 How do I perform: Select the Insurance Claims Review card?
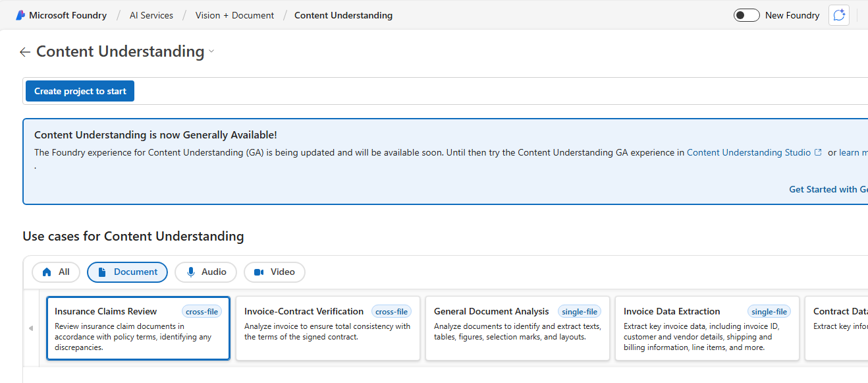point(138,328)
